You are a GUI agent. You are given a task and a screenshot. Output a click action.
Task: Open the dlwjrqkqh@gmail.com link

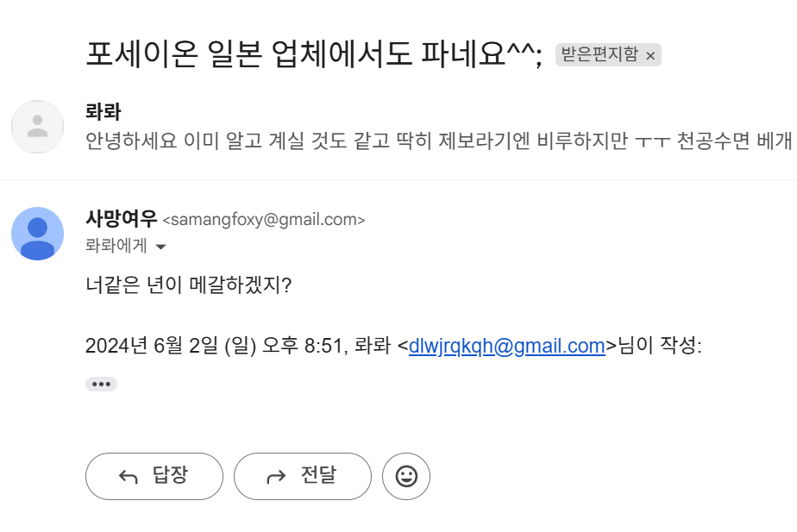click(506, 347)
